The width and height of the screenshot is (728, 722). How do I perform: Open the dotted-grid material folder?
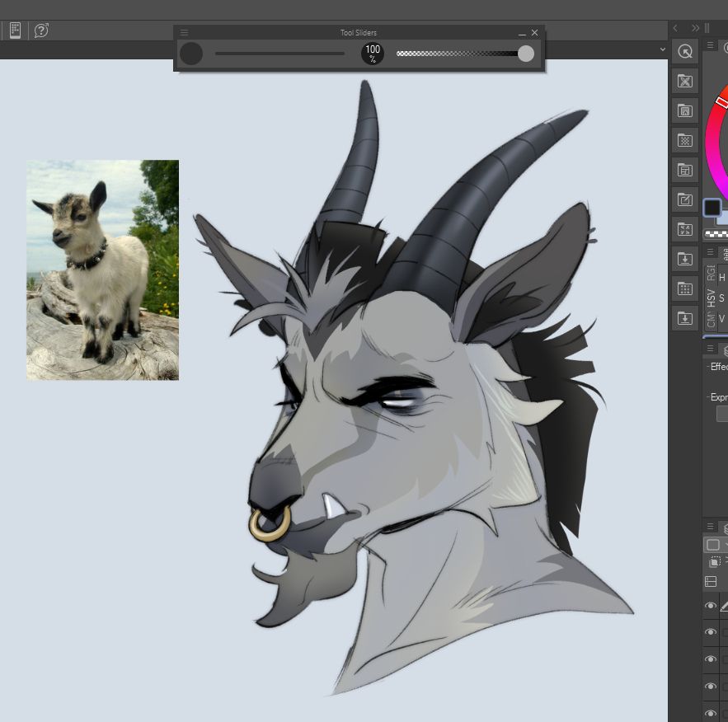tap(685, 288)
